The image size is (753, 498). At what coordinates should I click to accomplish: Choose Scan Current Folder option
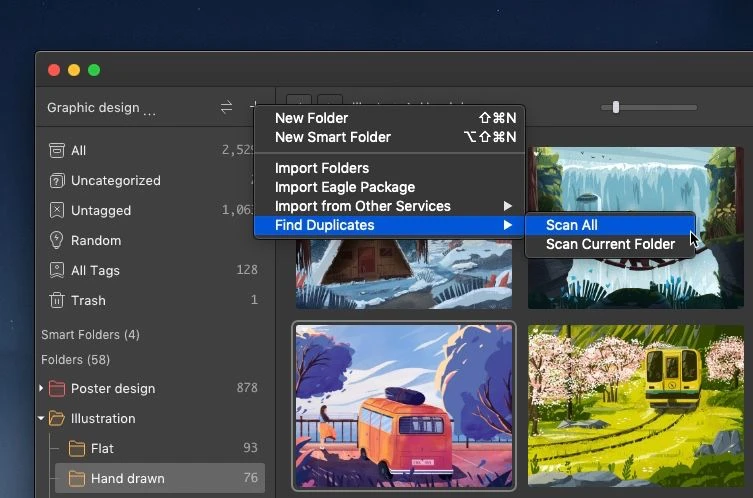610,244
